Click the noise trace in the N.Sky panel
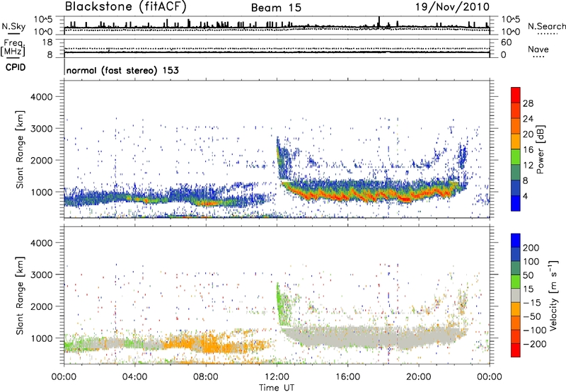 [277, 27]
